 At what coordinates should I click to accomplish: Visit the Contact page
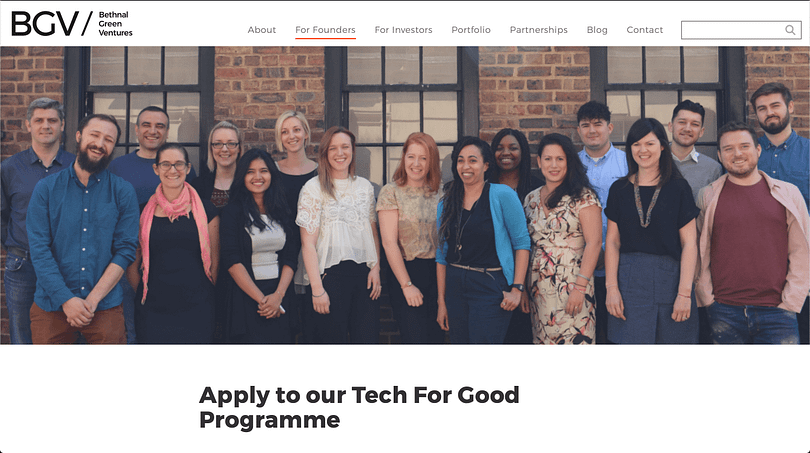coord(644,30)
